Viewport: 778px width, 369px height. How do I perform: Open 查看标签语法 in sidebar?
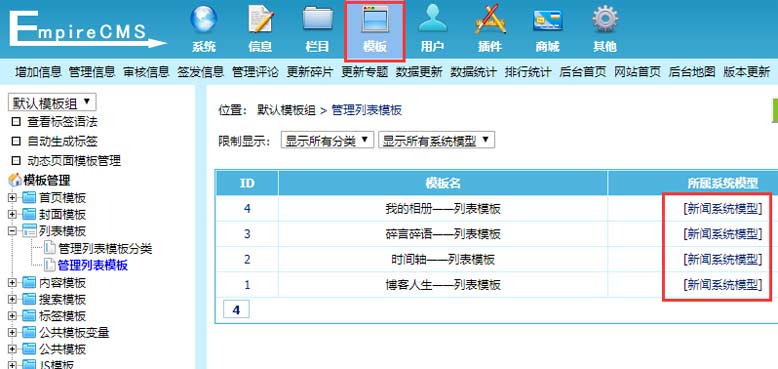pyautogui.click(x=62, y=122)
